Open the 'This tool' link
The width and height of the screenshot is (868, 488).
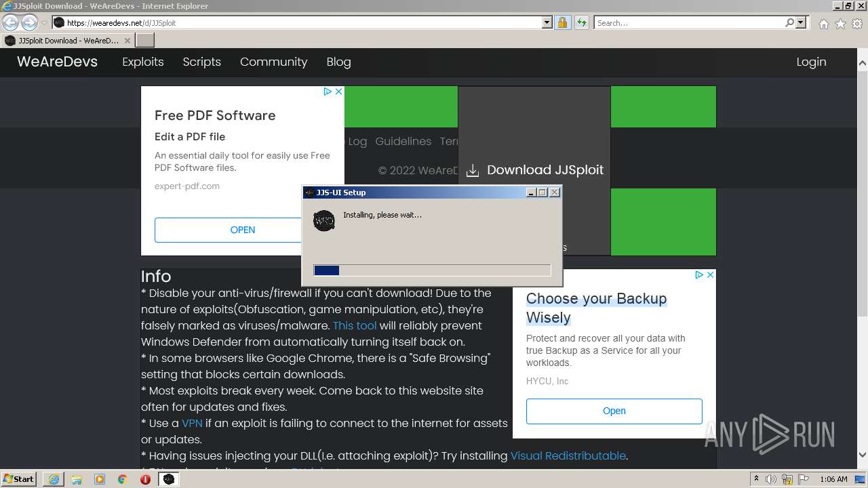355,325
